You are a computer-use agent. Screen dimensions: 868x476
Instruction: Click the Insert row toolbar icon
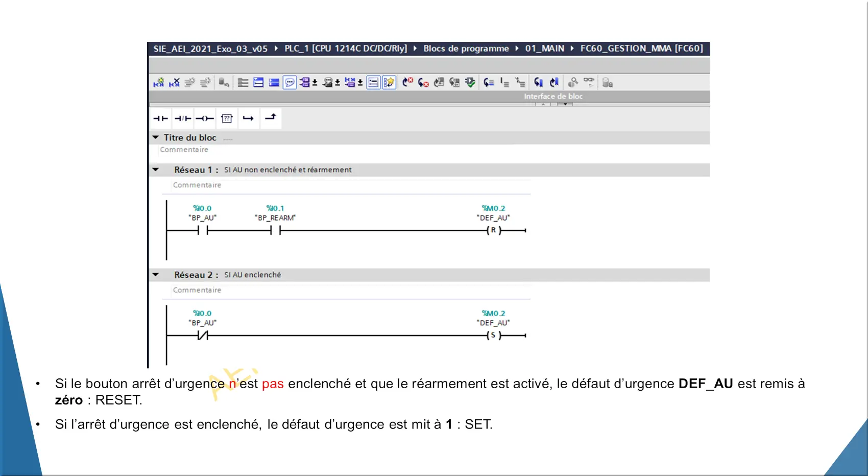click(190, 82)
